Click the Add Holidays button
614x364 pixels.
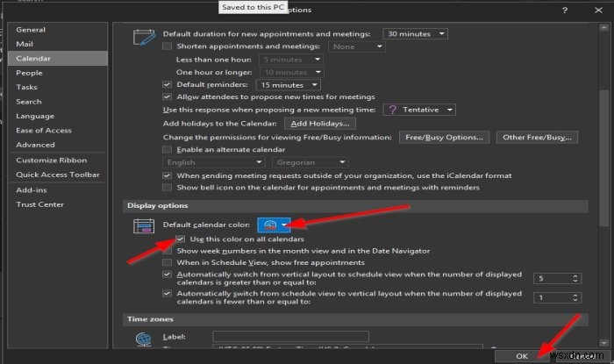coord(320,124)
